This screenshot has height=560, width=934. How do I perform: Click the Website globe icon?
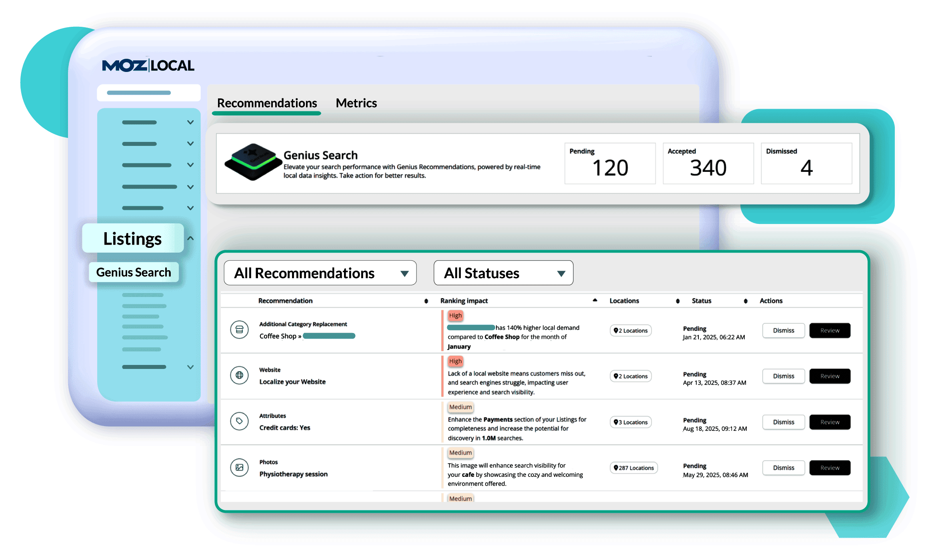(x=239, y=375)
